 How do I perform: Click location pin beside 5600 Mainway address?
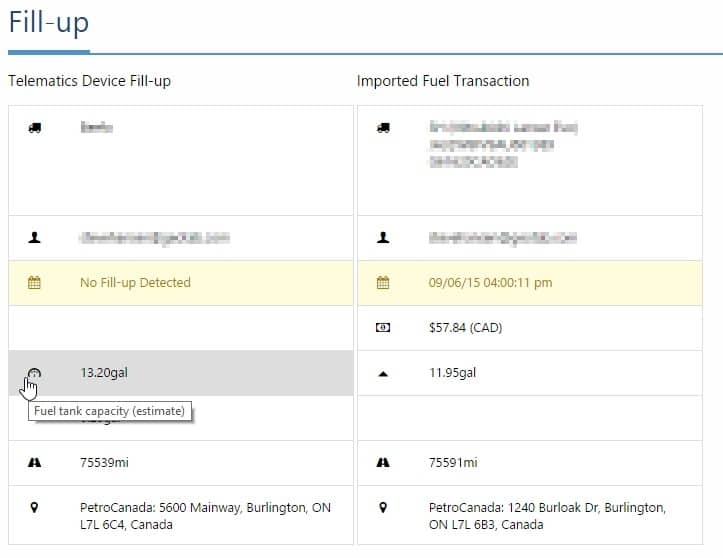pyautogui.click(x=34, y=507)
